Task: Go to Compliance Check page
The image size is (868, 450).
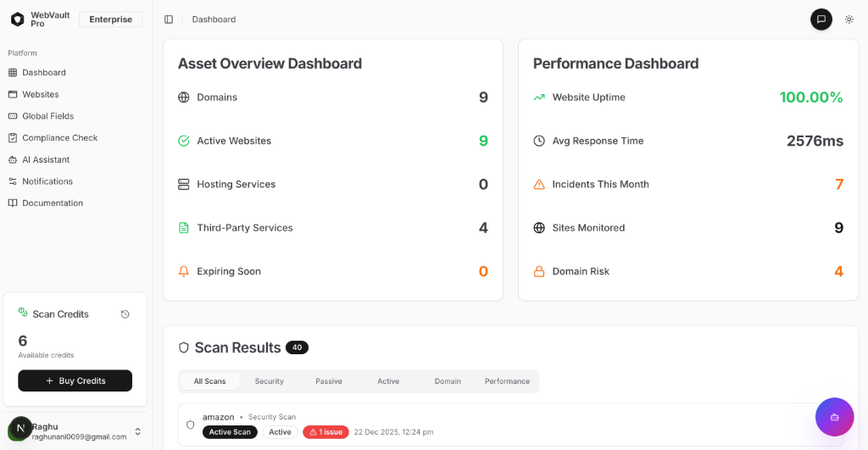Action: [59, 138]
